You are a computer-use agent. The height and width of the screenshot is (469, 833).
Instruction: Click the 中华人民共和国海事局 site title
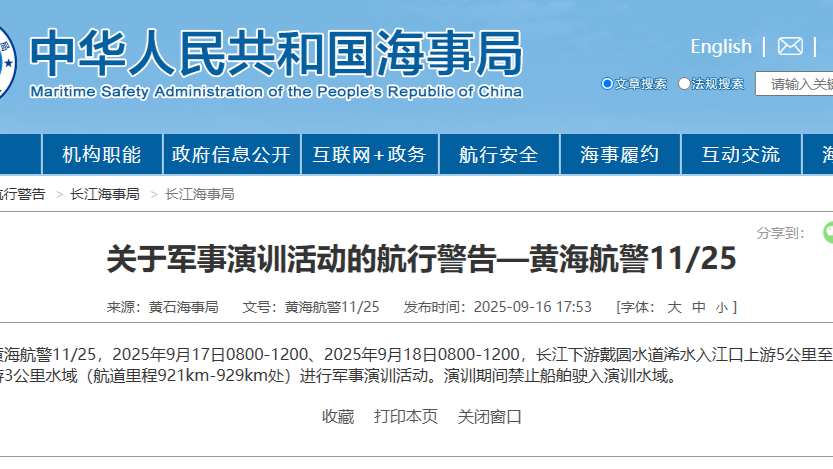pyautogui.click(x=276, y=53)
